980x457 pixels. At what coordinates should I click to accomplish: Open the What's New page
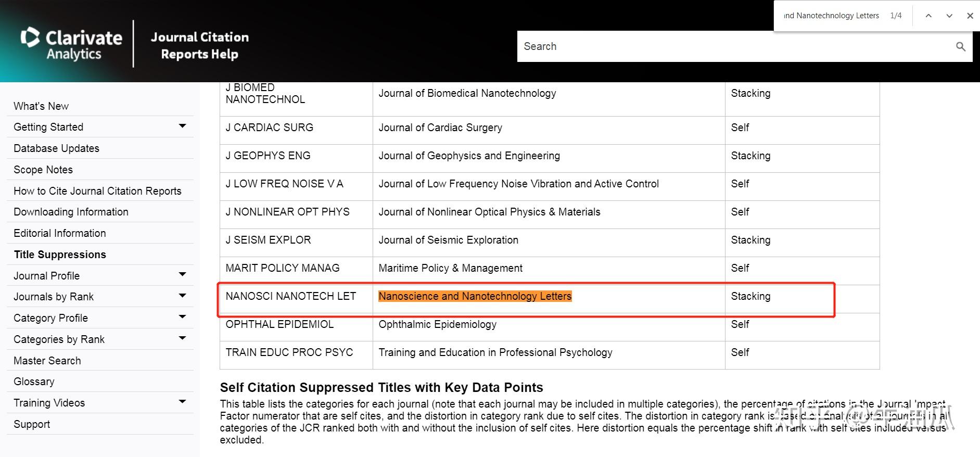point(41,106)
